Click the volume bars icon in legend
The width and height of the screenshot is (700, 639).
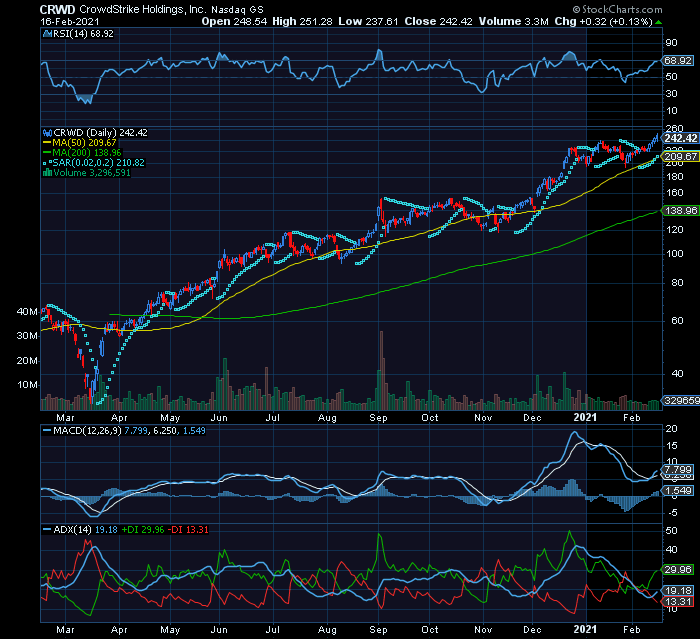pos(47,173)
